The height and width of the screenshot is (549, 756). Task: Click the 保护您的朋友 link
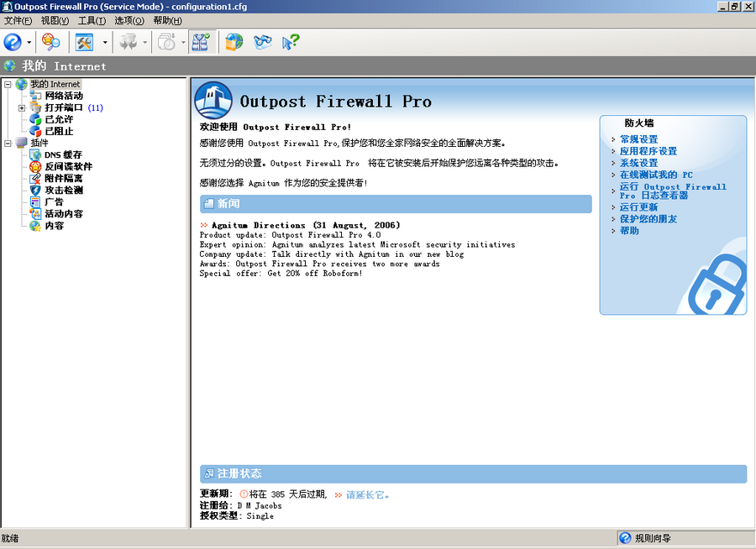click(648, 219)
